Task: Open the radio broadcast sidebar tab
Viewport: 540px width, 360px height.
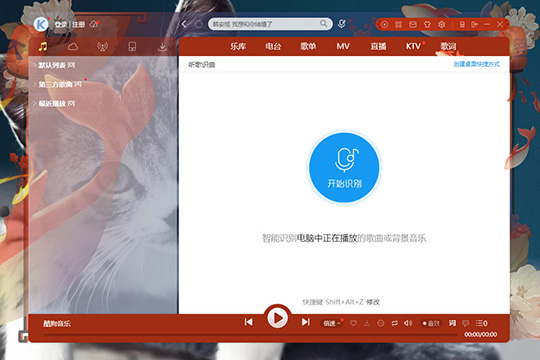Action: (x=102, y=47)
